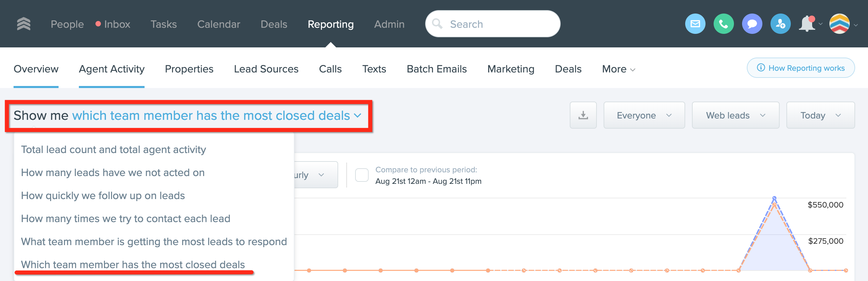Switch to the Batch Emails tab
The height and width of the screenshot is (281, 868).
[436, 69]
